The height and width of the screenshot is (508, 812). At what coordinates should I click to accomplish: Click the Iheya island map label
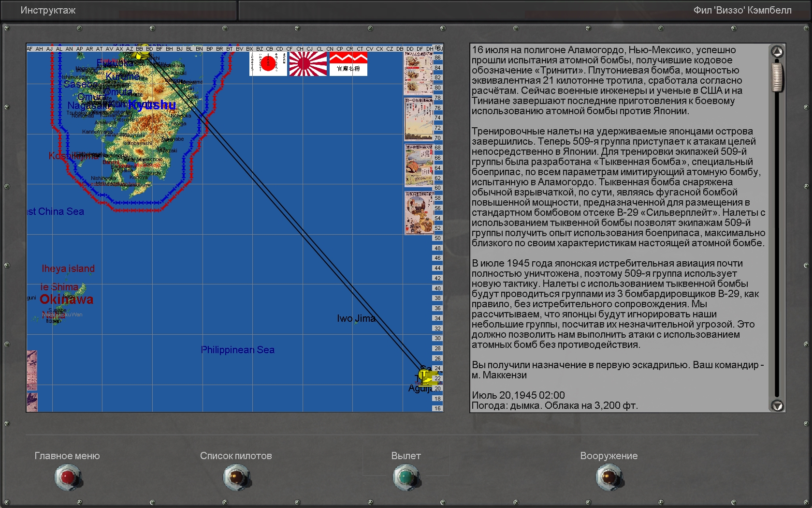(68, 269)
